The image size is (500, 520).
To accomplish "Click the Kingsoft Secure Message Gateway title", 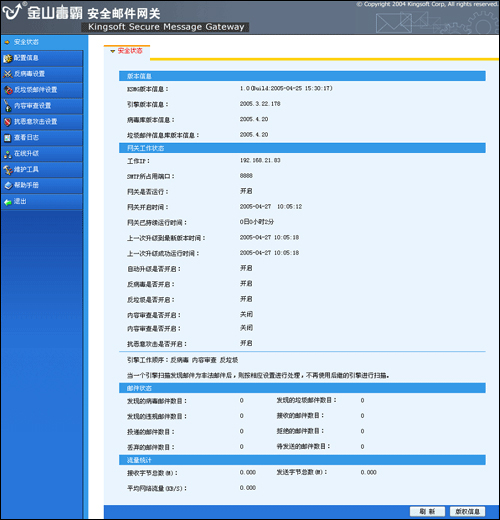I will point(166,27).
